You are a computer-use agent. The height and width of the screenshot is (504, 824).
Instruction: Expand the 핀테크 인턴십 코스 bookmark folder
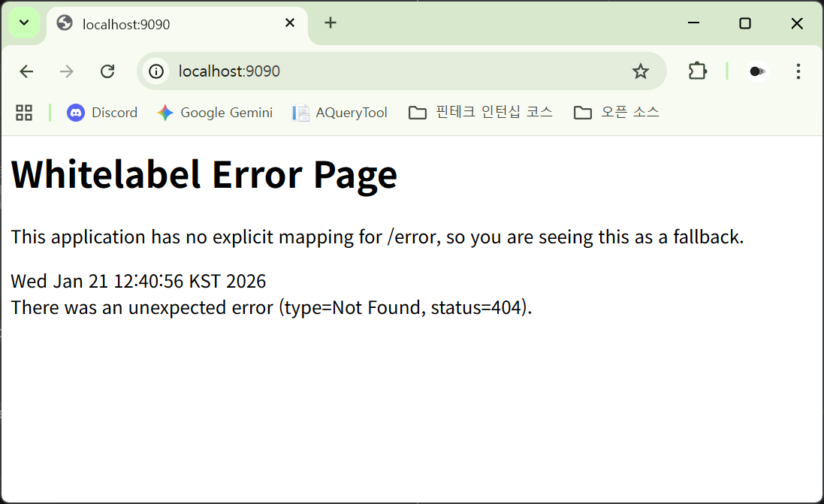481,113
